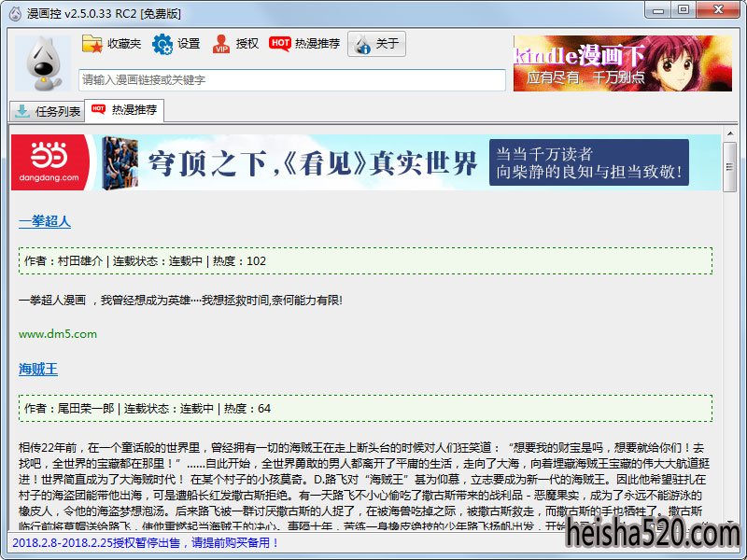Close the 漫画控 window
Image resolution: width=747 pixels, height=560 pixels.
pyautogui.click(x=718, y=10)
